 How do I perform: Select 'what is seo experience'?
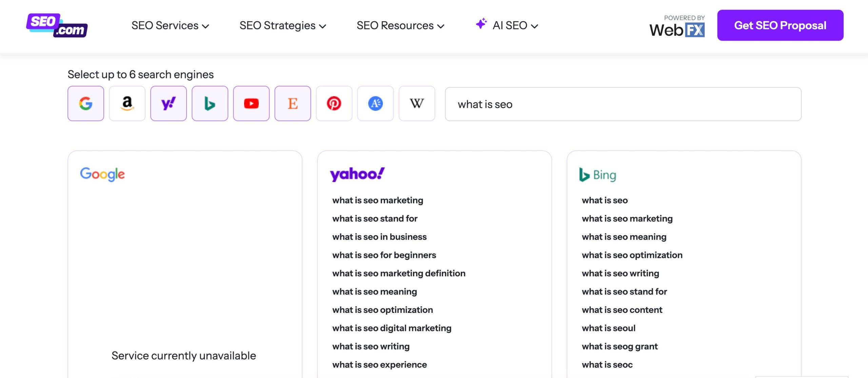[x=379, y=365]
